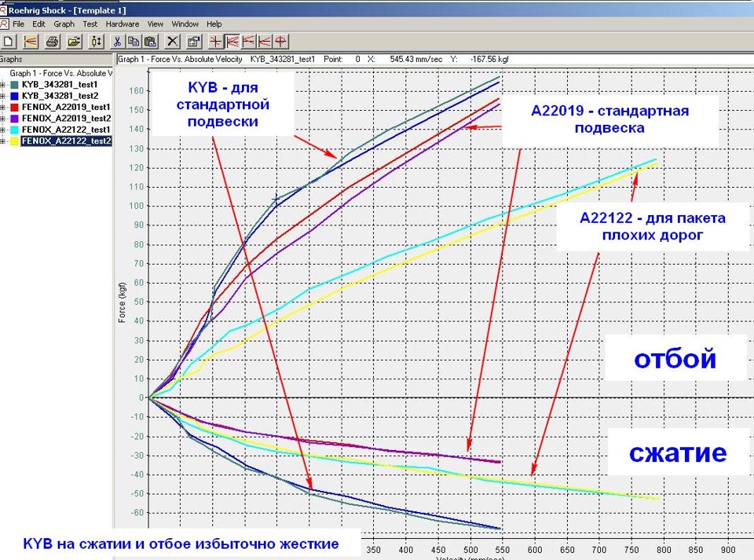The width and height of the screenshot is (754, 560).
Task: Open the File menu
Action: [18, 24]
